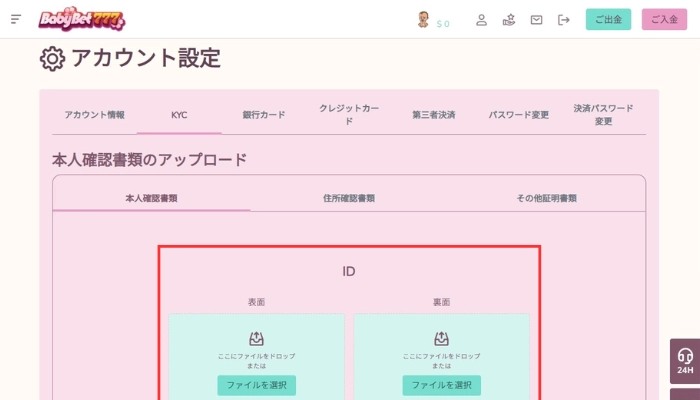Open the hamburger side menu
This screenshot has width=700, height=400.
tap(16, 19)
